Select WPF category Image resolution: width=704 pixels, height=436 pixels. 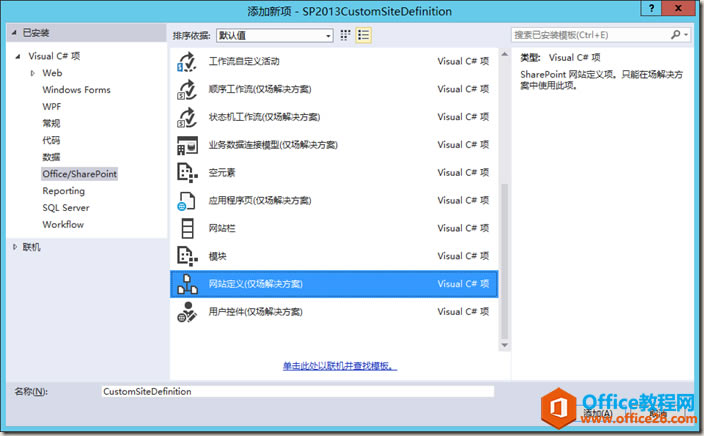[x=52, y=107]
